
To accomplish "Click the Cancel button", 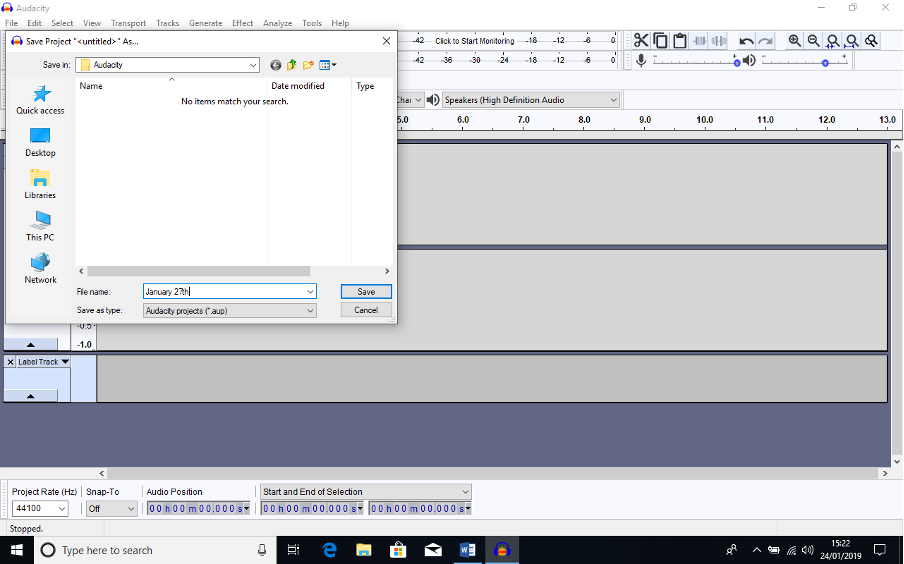I will [x=366, y=310].
